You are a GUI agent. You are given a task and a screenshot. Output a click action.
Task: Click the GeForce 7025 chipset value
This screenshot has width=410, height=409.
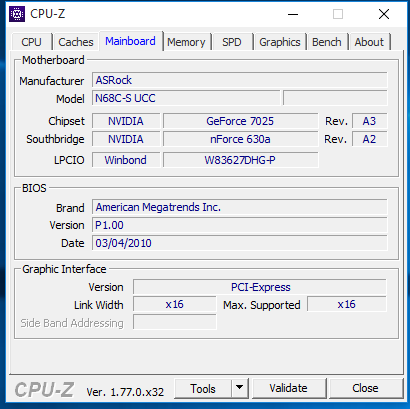point(240,121)
